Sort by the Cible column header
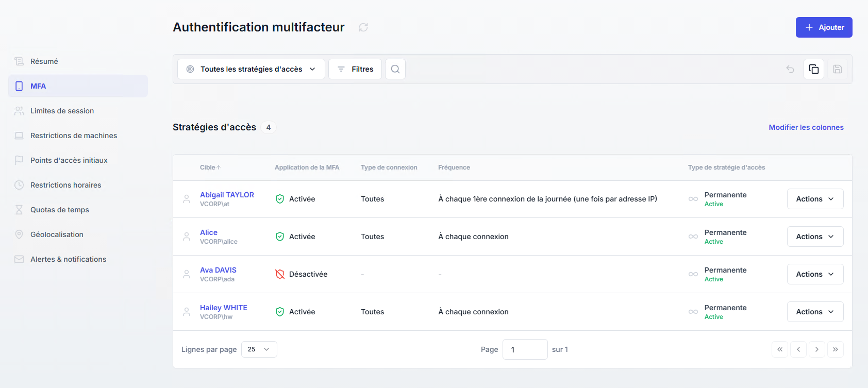This screenshot has width=868, height=388. [x=210, y=167]
